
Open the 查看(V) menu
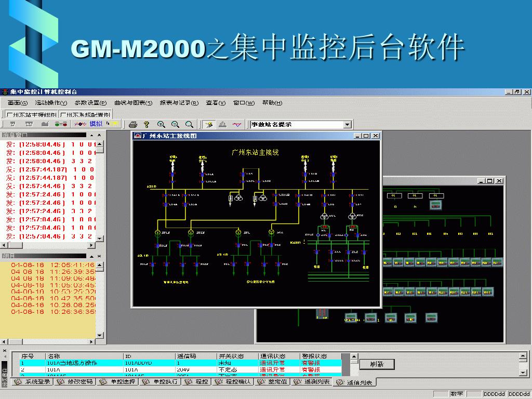coord(216,103)
